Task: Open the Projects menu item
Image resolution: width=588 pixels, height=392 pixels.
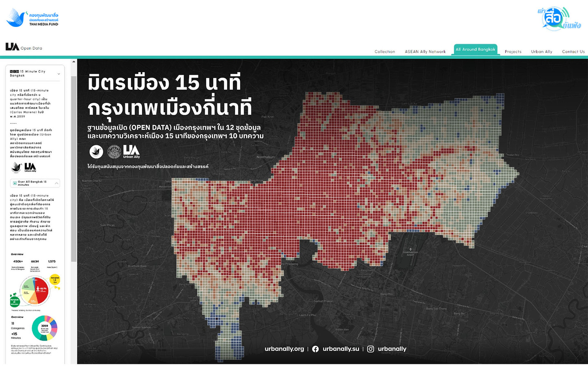Action: pyautogui.click(x=513, y=51)
